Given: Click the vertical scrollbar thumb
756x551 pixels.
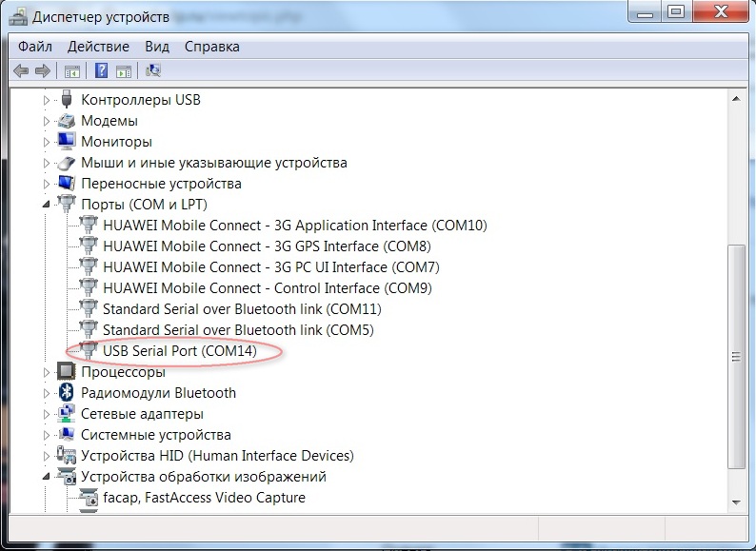Looking at the screenshot, I should point(735,357).
